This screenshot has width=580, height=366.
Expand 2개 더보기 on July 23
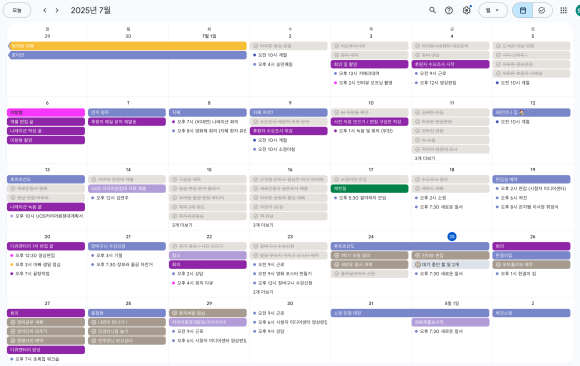(x=263, y=292)
